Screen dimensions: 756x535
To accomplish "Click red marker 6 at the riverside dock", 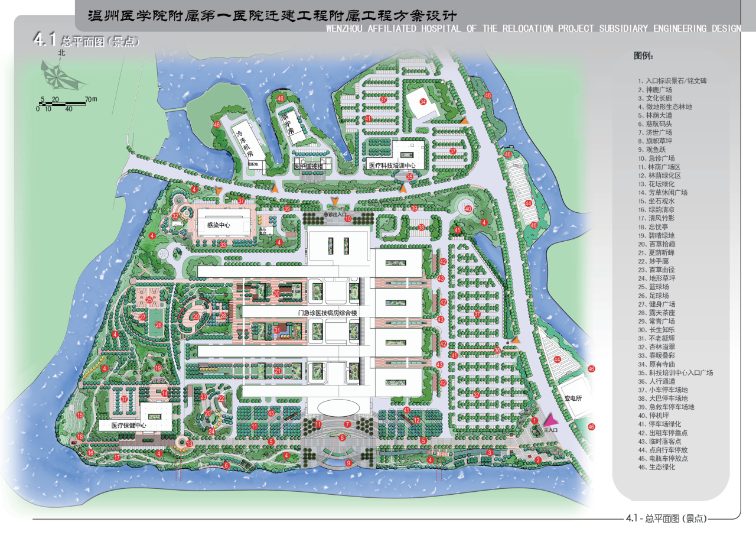I will [x=226, y=465].
